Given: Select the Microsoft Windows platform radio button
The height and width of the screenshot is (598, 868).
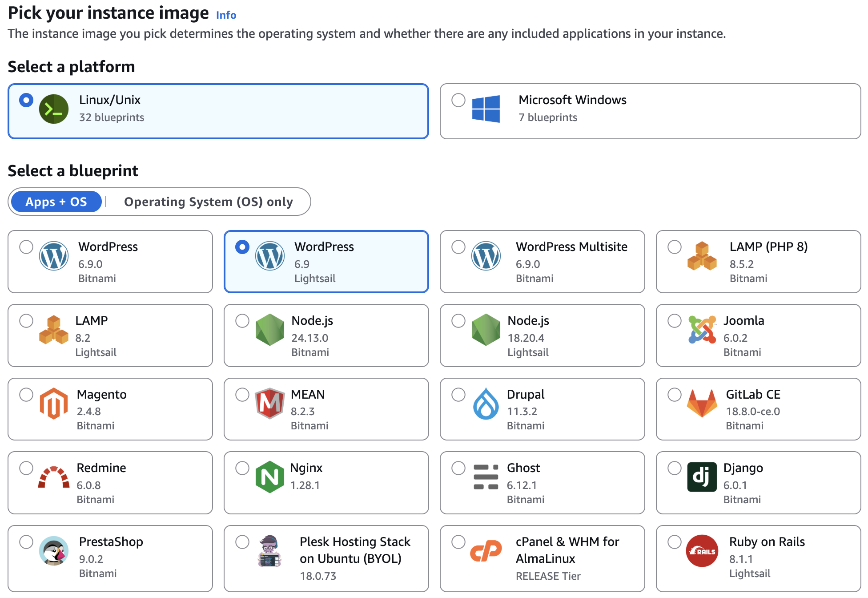Looking at the screenshot, I should point(458,100).
